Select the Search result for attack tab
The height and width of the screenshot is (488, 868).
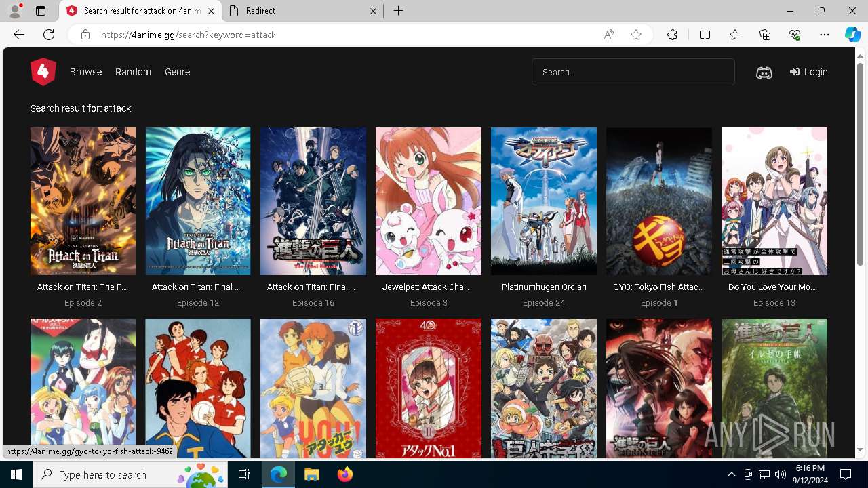click(140, 11)
